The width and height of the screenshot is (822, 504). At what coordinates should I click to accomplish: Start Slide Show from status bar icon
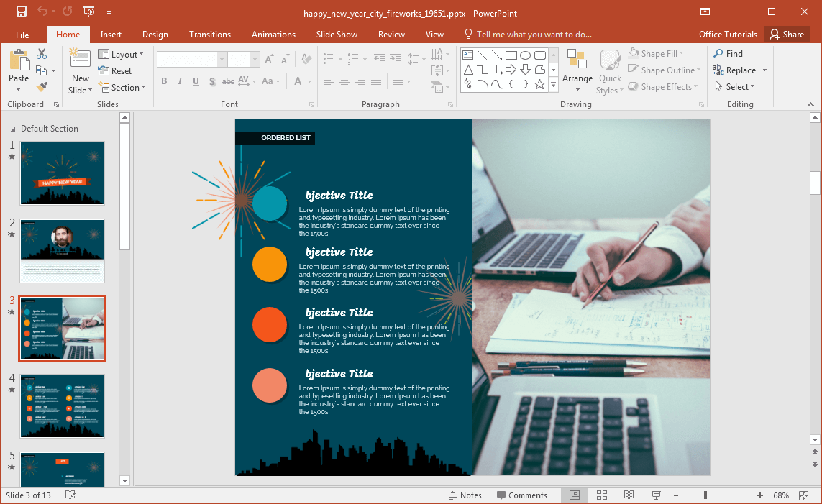656,495
